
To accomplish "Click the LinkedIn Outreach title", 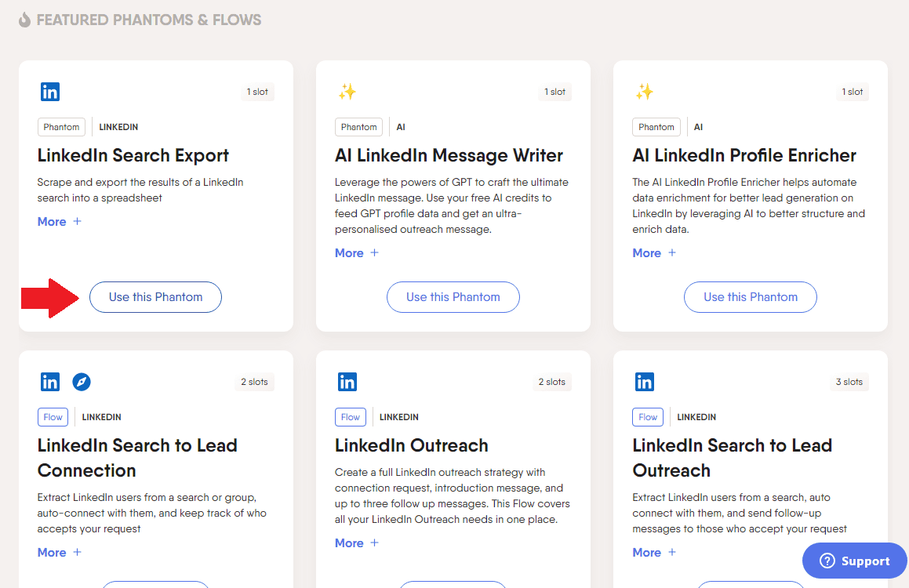I will coord(412,445).
